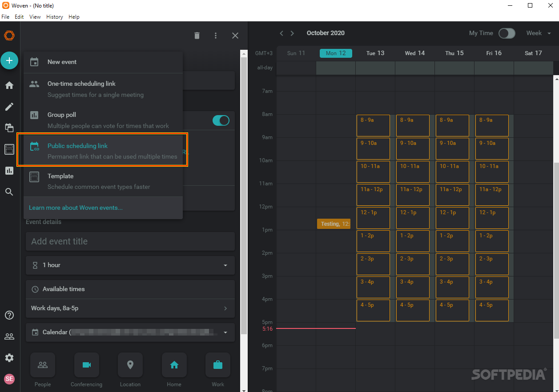Select the Mon 12 day header
Screen dimensions: 559x392
336,53
